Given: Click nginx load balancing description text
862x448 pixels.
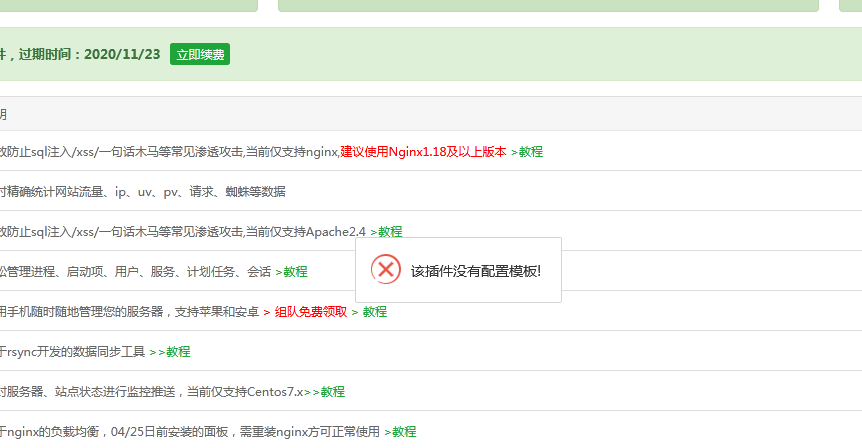Looking at the screenshot, I should (x=190, y=432).
